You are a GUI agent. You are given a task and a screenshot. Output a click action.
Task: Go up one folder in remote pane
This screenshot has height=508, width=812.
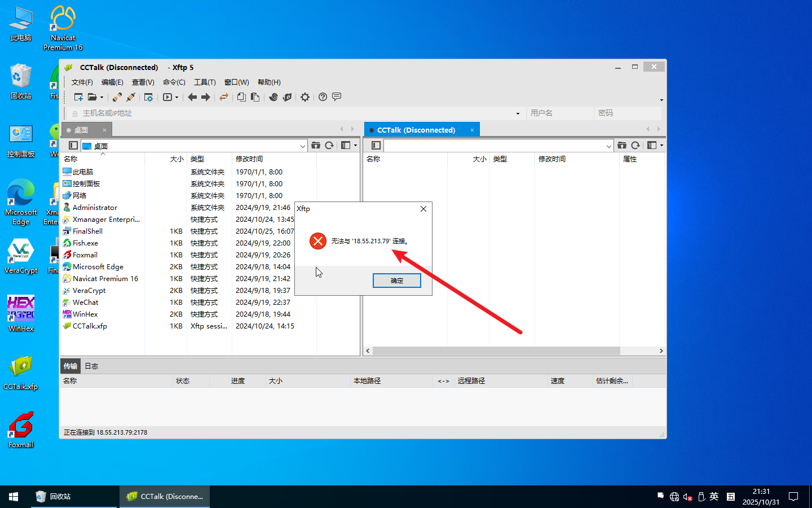621,146
